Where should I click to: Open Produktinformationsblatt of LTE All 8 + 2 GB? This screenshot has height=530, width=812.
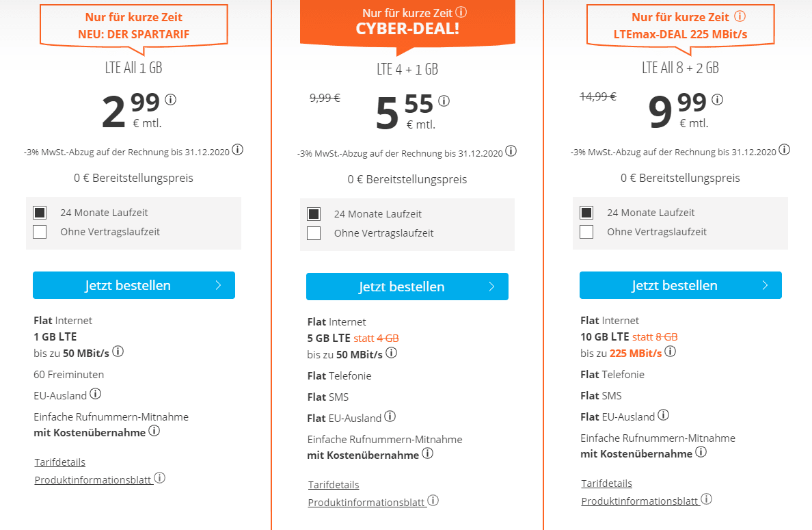pyautogui.click(x=640, y=501)
